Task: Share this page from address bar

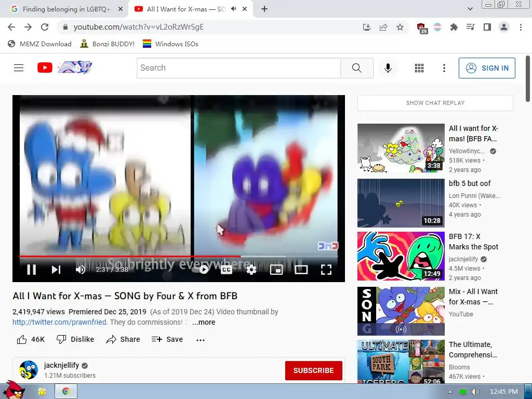Action: click(383, 27)
